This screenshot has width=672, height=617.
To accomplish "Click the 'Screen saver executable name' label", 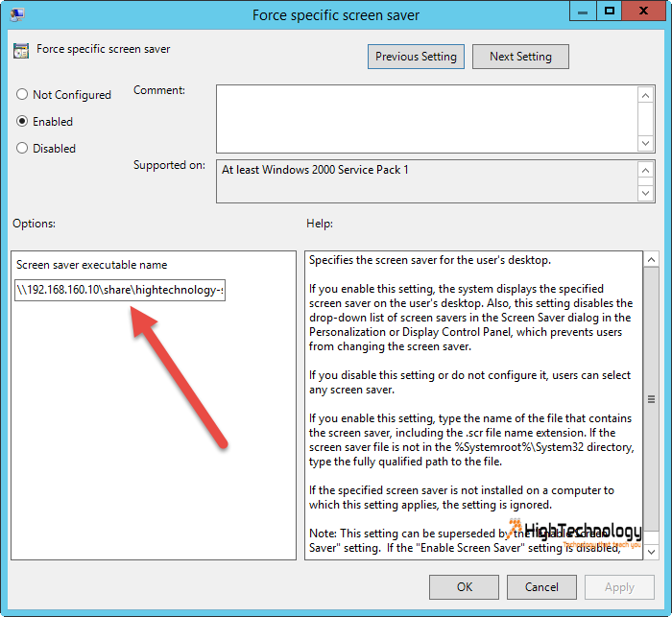I will pyautogui.click(x=92, y=265).
